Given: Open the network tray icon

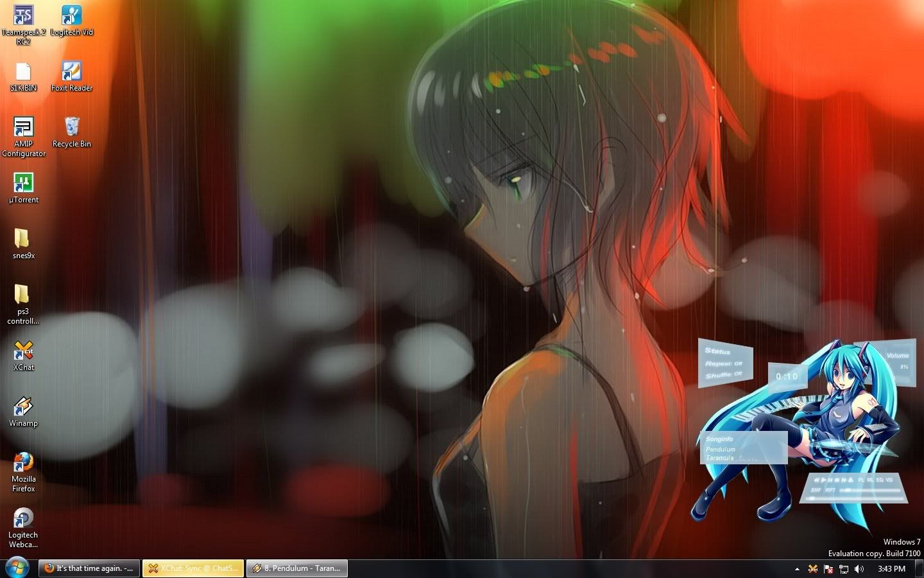Looking at the screenshot, I should point(844,569).
